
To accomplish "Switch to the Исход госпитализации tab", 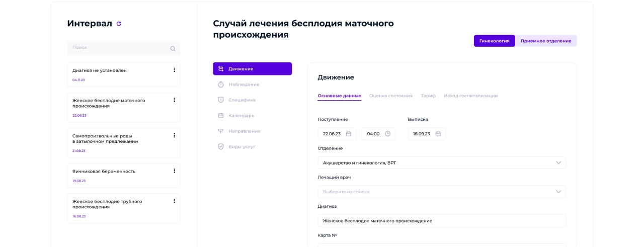I will (x=471, y=96).
